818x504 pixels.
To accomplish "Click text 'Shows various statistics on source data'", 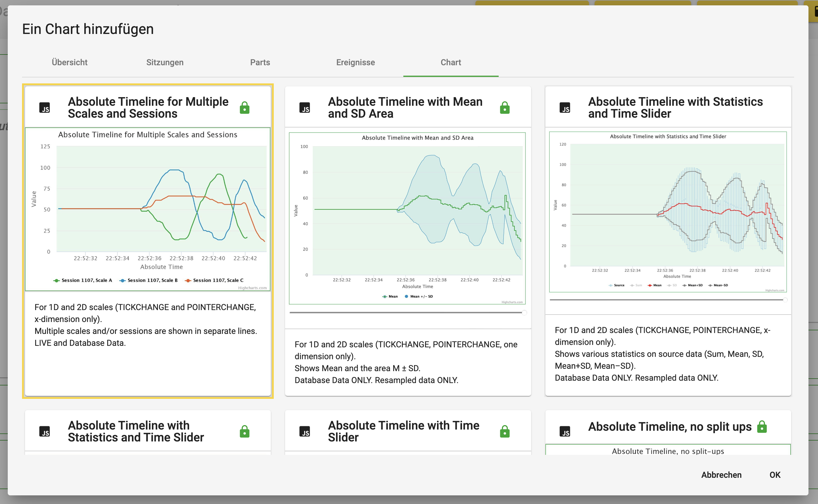I will [x=628, y=354].
